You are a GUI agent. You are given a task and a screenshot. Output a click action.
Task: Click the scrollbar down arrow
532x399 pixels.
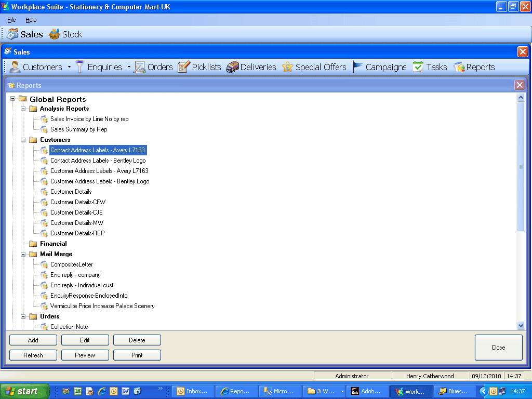[521, 326]
